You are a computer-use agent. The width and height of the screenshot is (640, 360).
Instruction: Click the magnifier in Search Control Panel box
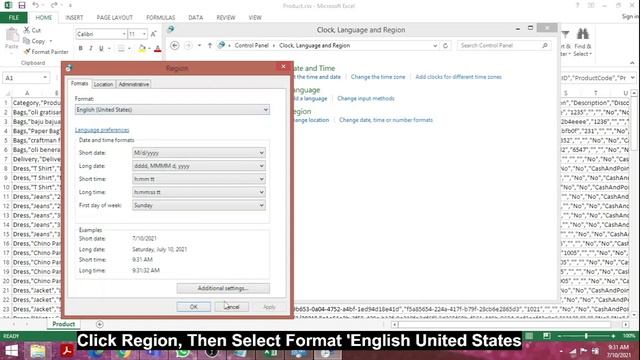pos(545,45)
